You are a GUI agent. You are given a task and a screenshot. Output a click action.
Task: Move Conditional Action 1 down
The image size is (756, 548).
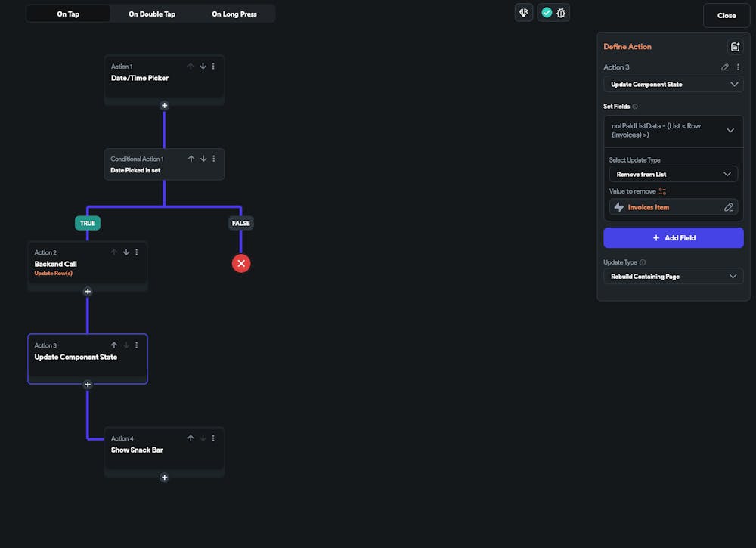pyautogui.click(x=203, y=159)
